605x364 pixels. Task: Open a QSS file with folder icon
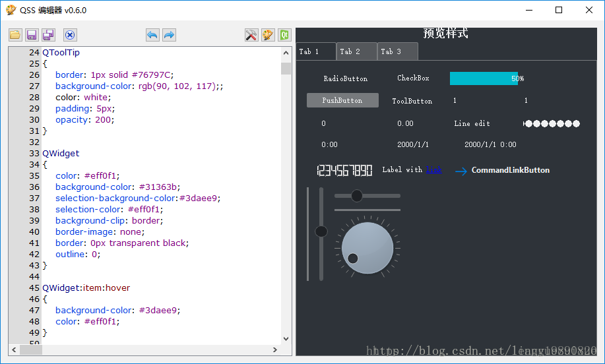point(15,35)
